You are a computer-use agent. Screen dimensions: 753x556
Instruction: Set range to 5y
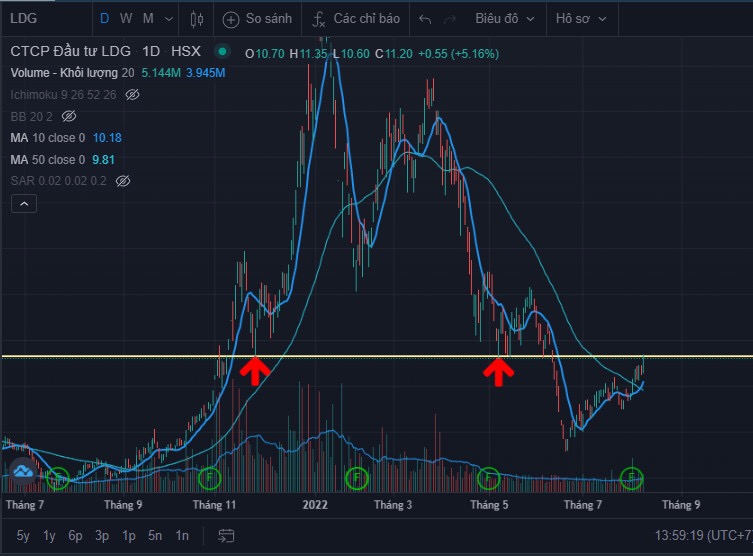click(23, 535)
